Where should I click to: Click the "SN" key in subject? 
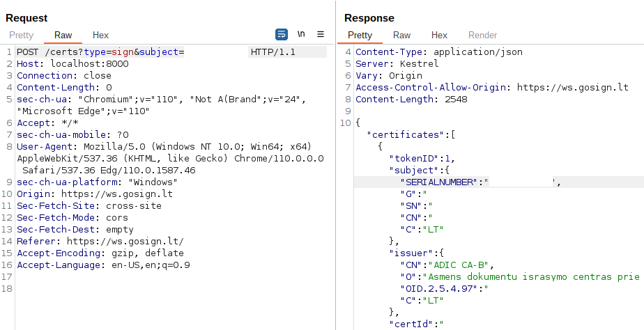tap(411, 206)
